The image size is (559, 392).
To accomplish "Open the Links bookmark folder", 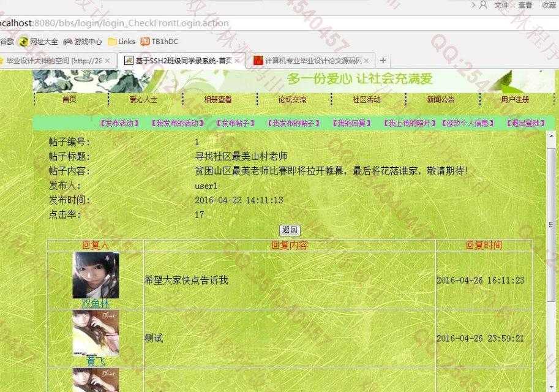I will tap(121, 42).
